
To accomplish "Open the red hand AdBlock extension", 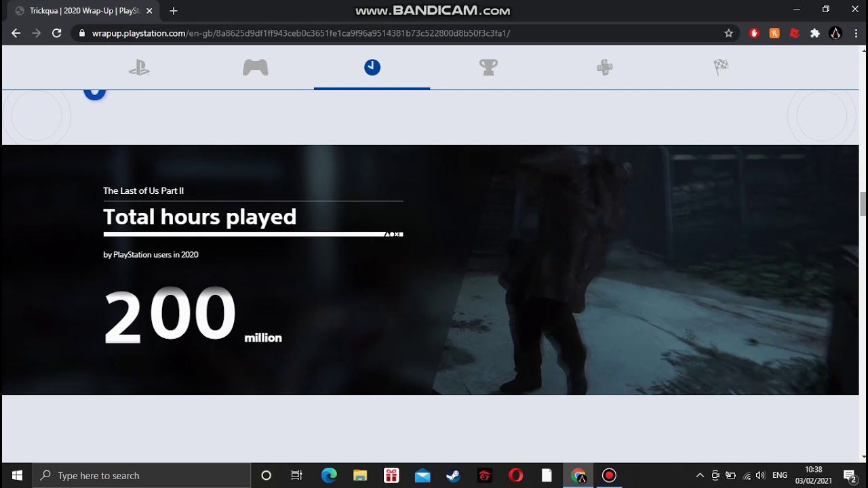I will 754,33.
